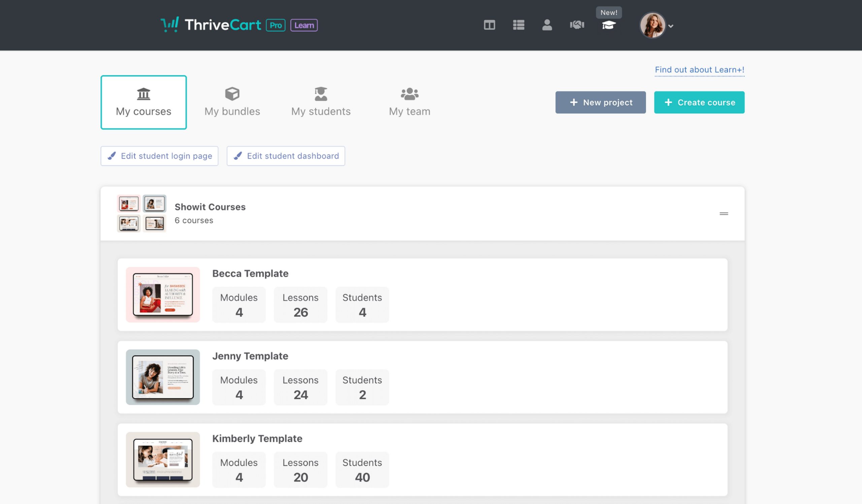Click the New project button

point(600,102)
